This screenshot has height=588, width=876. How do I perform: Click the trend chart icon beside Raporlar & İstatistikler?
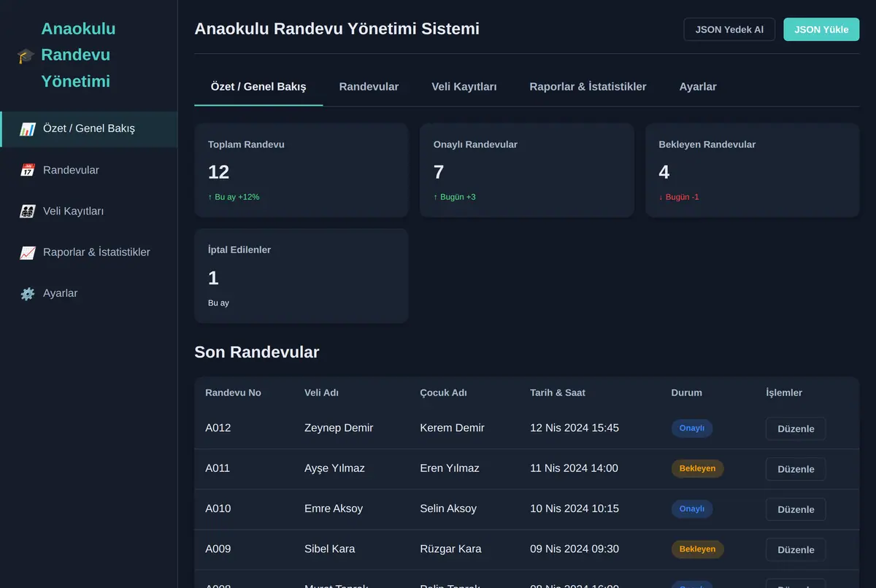(28, 252)
